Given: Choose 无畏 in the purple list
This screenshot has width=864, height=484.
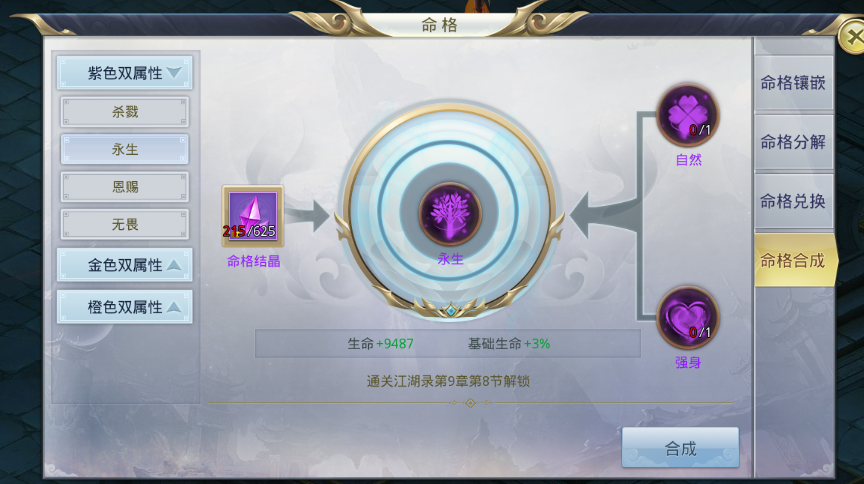Looking at the screenshot, I should point(125,224).
